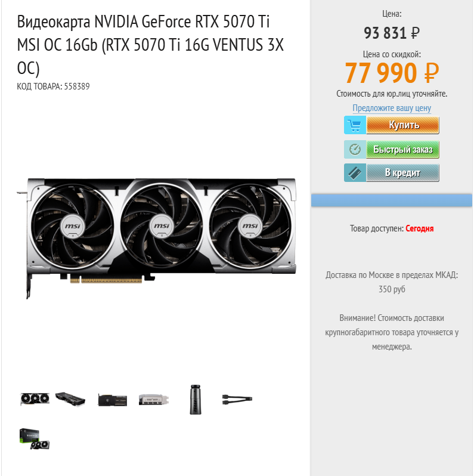Click the shopping cart icon beside Купить
Screen dimensions: 474x476
coord(355,125)
